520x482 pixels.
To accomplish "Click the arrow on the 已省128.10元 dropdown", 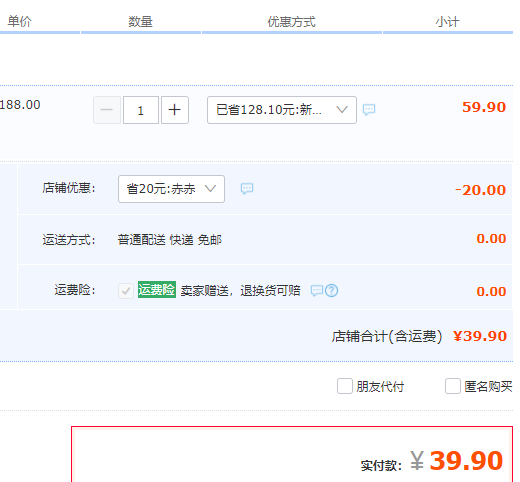I will coord(342,110).
